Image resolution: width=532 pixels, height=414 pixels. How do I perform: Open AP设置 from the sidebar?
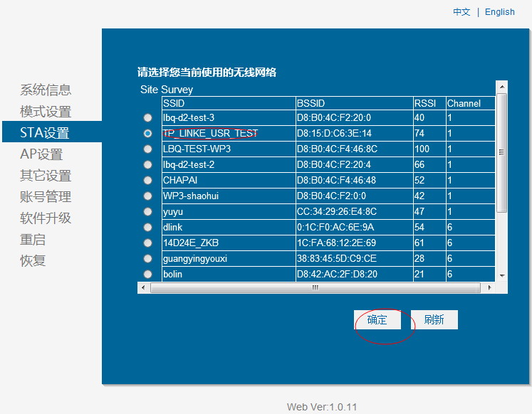point(41,154)
